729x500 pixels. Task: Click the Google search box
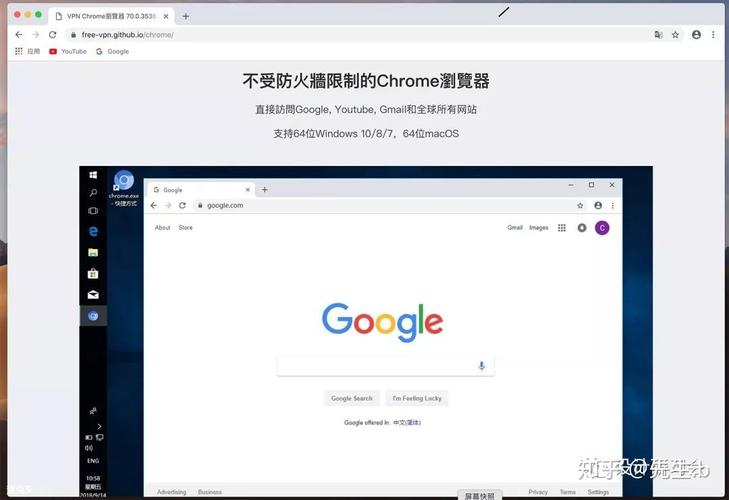(385, 366)
